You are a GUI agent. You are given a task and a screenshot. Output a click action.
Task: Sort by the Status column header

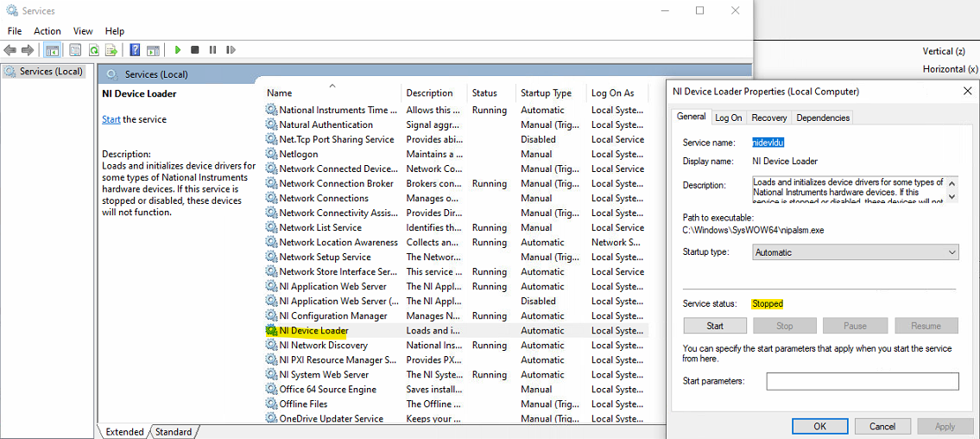coord(492,92)
